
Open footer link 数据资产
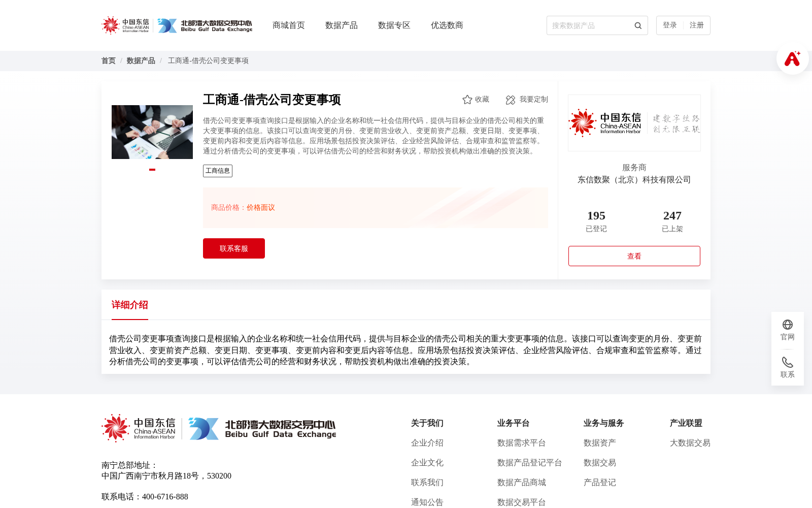(600, 443)
